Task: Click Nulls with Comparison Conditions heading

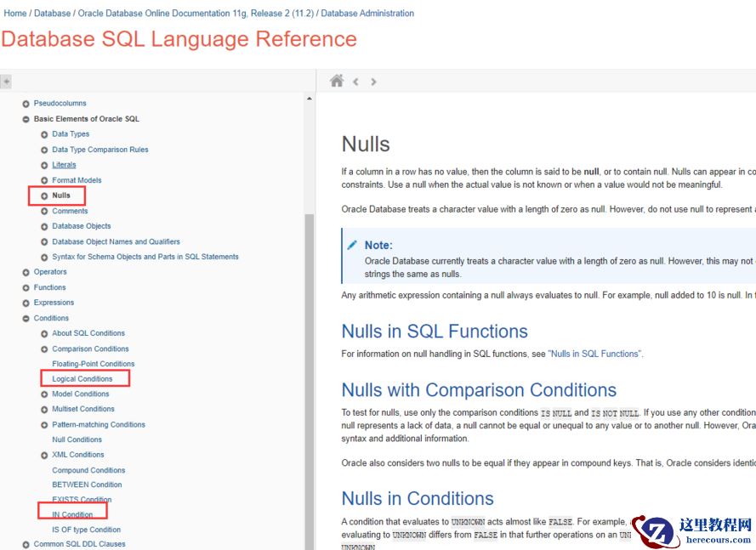Action: point(479,390)
